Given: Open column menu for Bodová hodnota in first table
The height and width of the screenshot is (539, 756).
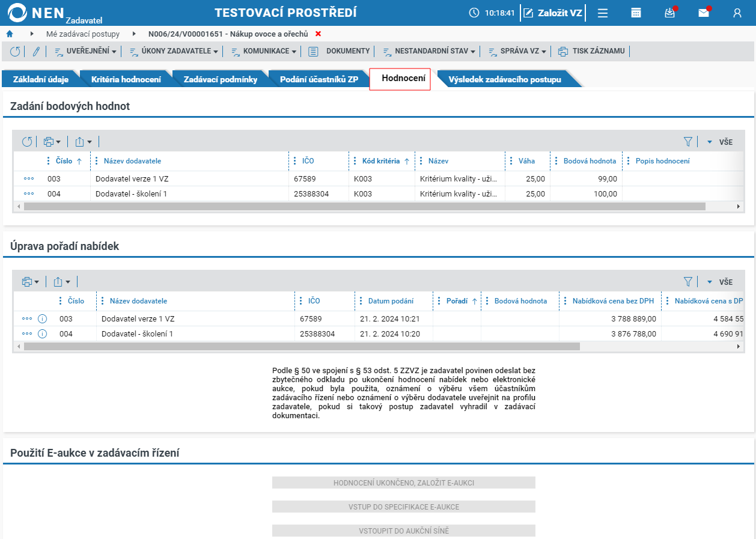Looking at the screenshot, I should click(556, 161).
